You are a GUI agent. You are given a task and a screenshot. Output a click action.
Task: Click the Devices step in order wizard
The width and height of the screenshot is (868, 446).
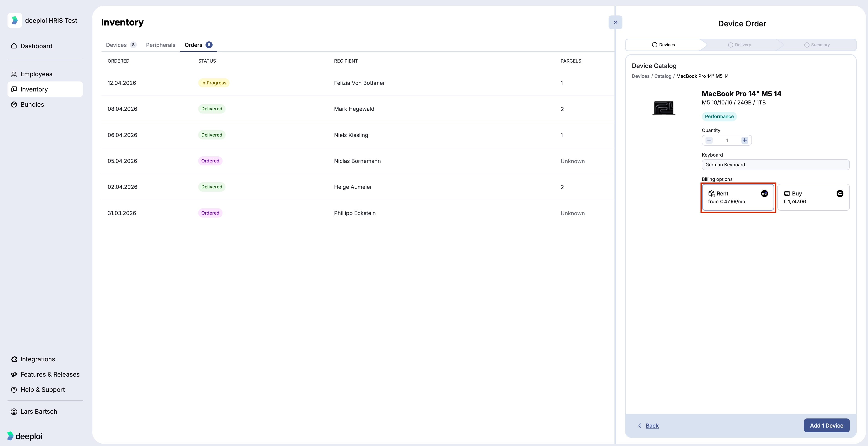(663, 45)
